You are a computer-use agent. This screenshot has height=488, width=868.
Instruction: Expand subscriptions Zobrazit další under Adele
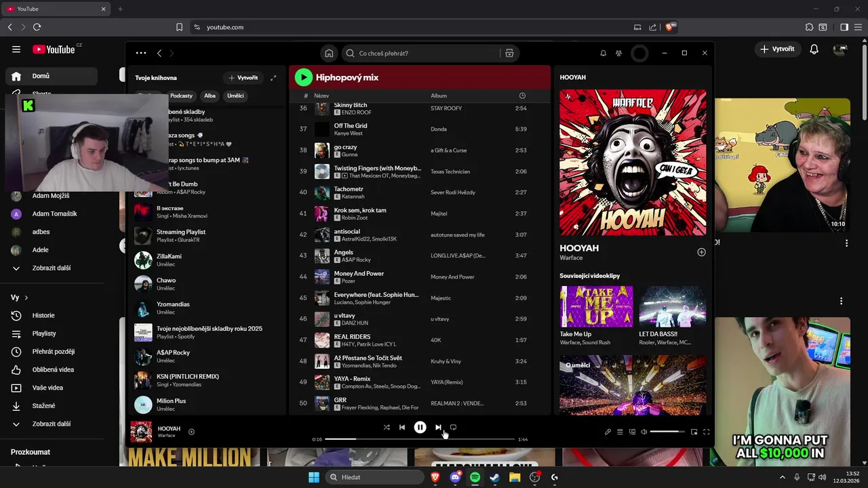coord(52,268)
